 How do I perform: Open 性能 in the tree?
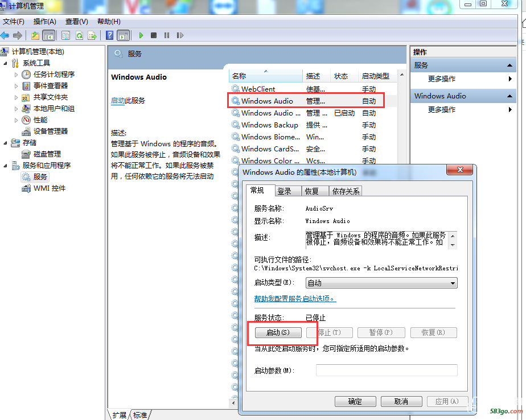40,120
